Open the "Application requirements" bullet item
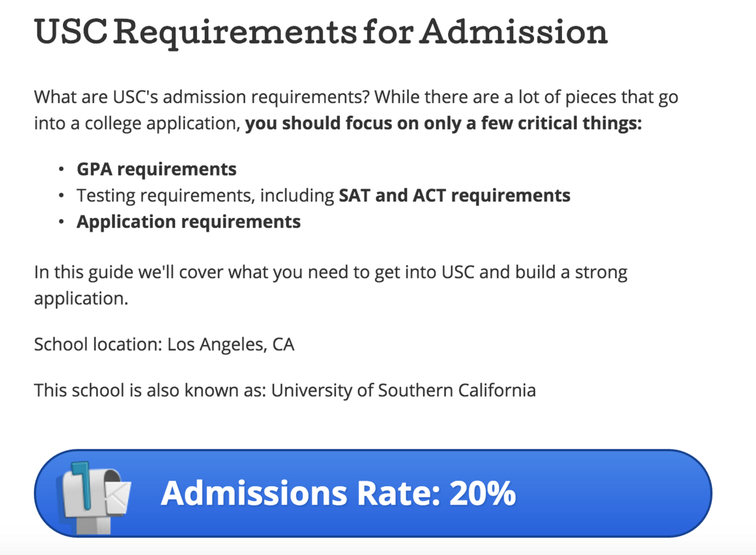Screen dimensions: 756x555 [x=189, y=222]
